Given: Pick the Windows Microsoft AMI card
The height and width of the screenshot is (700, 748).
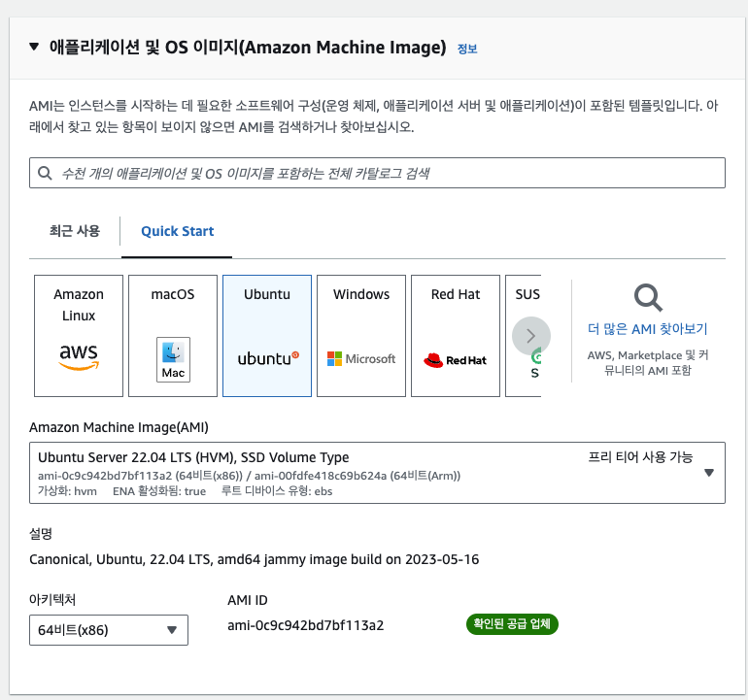Looking at the screenshot, I should coord(361,336).
